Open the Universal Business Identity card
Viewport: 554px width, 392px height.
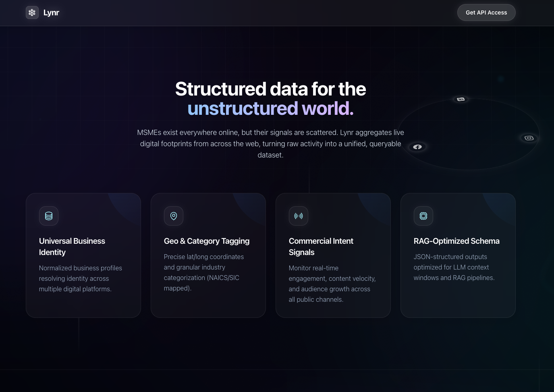pos(83,255)
